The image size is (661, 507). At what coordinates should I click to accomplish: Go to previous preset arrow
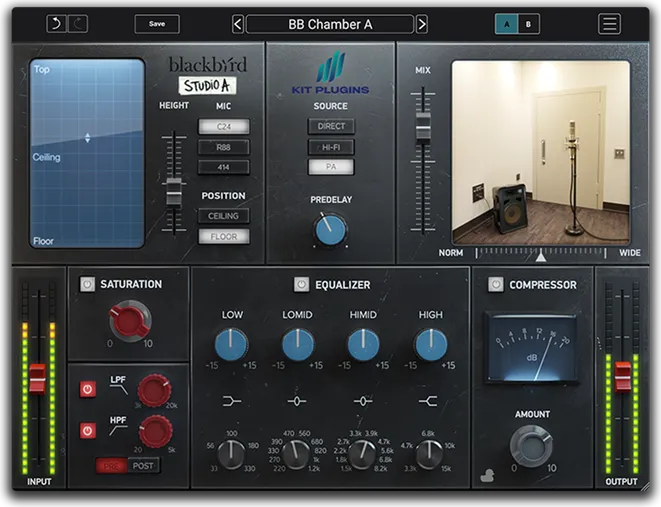pyautogui.click(x=238, y=24)
